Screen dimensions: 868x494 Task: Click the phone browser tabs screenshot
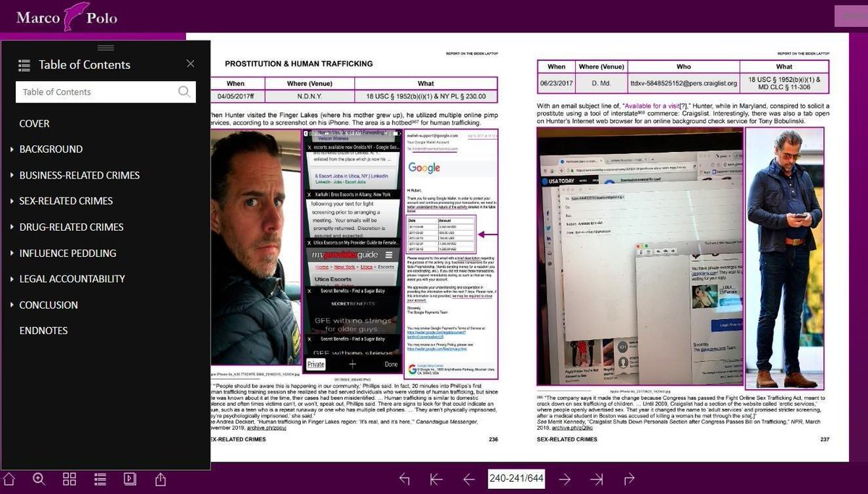pyautogui.click(x=352, y=250)
